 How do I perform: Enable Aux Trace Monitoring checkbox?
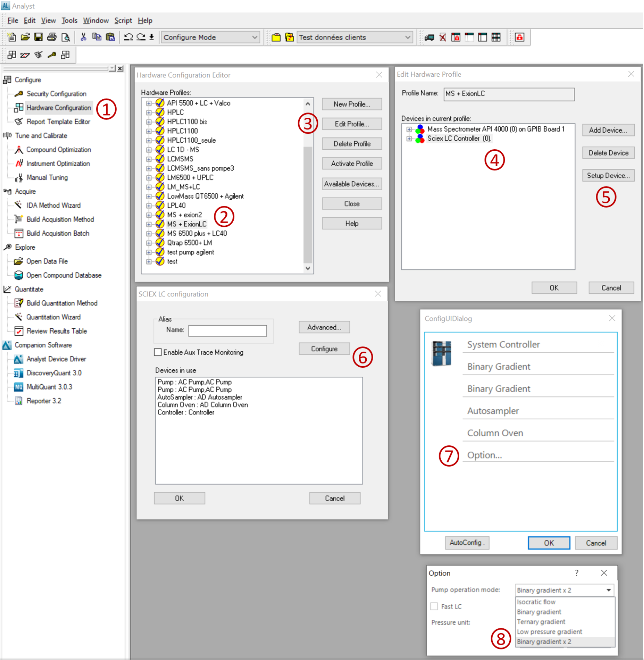coord(158,352)
